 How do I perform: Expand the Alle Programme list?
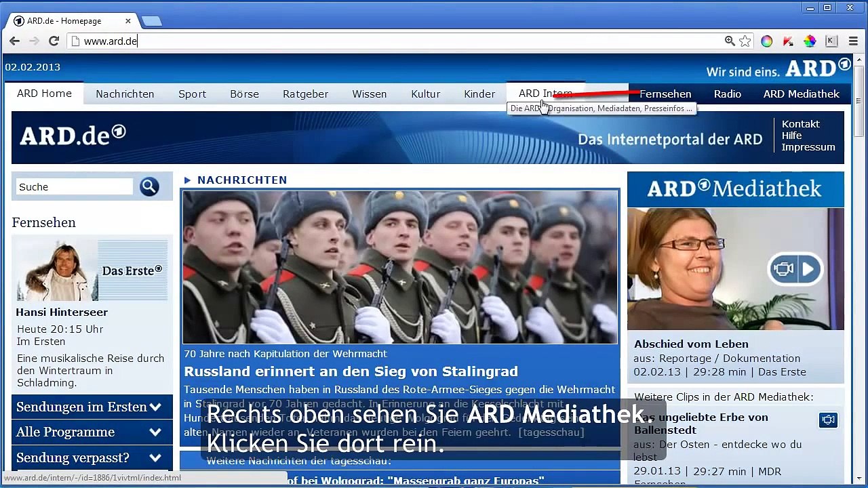coord(92,432)
